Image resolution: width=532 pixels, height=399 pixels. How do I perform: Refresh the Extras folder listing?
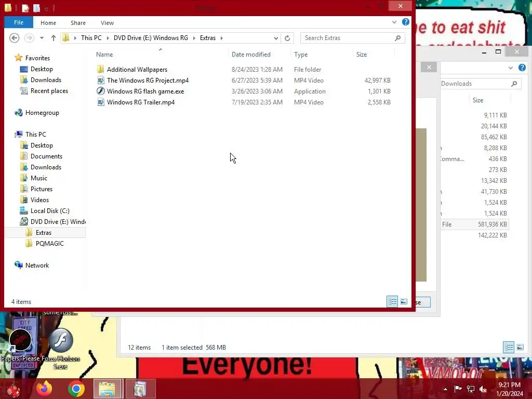coord(287,38)
